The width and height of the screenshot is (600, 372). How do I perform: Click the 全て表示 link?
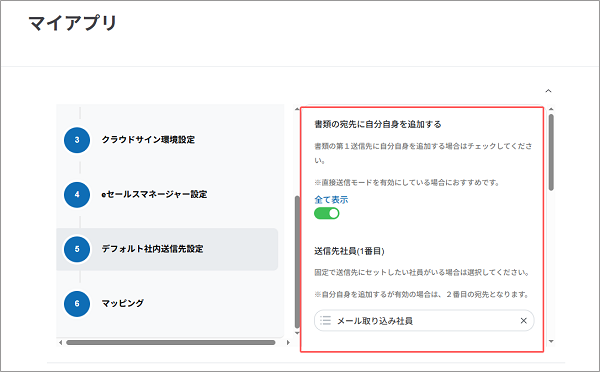331,199
